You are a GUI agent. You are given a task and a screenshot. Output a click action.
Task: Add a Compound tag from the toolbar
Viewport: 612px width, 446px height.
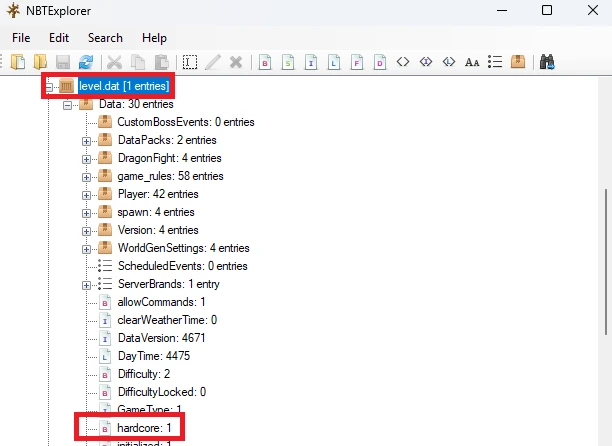(x=518, y=62)
